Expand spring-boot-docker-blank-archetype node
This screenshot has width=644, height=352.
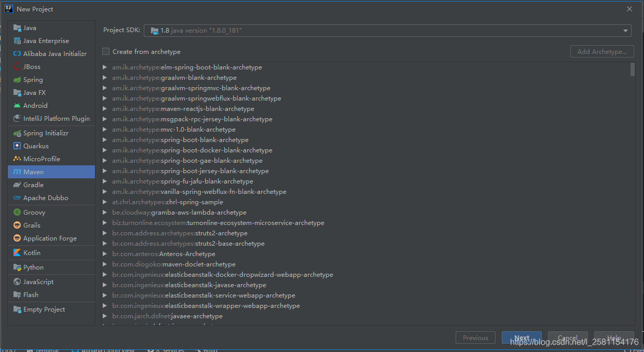tap(105, 150)
